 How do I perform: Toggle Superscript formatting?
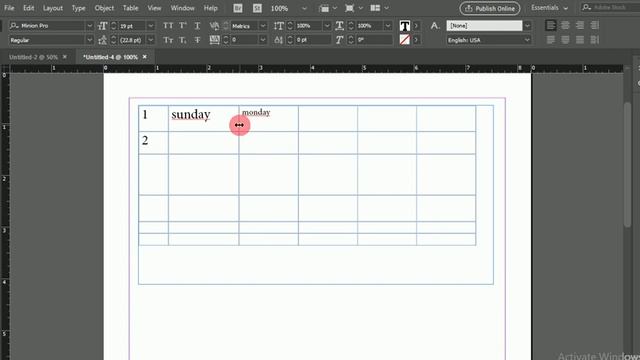pyautogui.click(x=182, y=26)
